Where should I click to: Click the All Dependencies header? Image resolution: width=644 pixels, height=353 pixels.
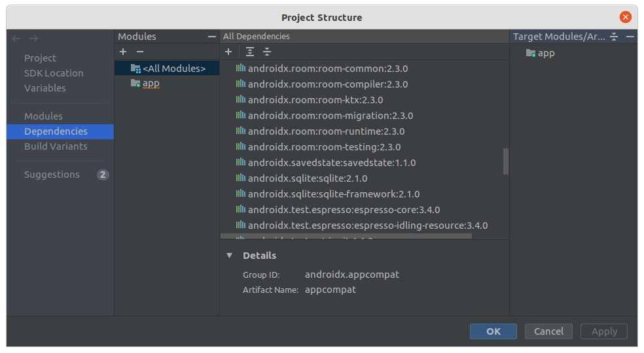(257, 36)
